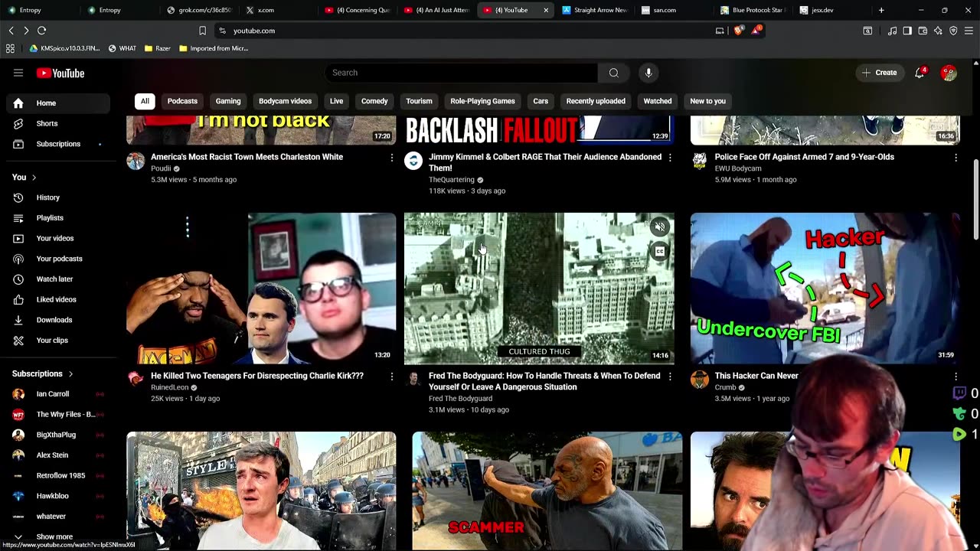The image size is (980, 551).
Task: Open the Crumb channel avatar
Action: click(x=700, y=380)
